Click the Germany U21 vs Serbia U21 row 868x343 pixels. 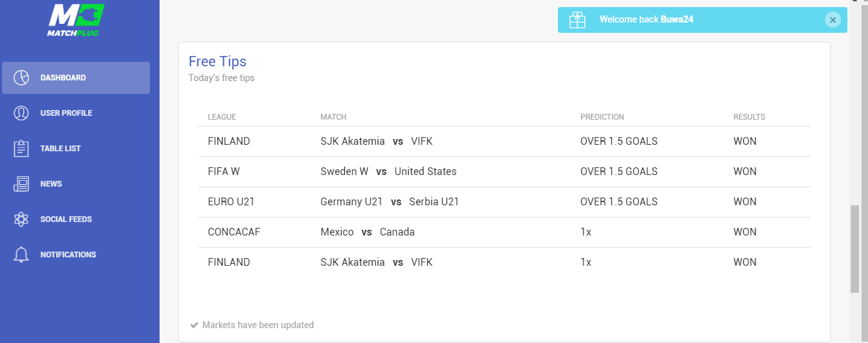[x=504, y=202]
